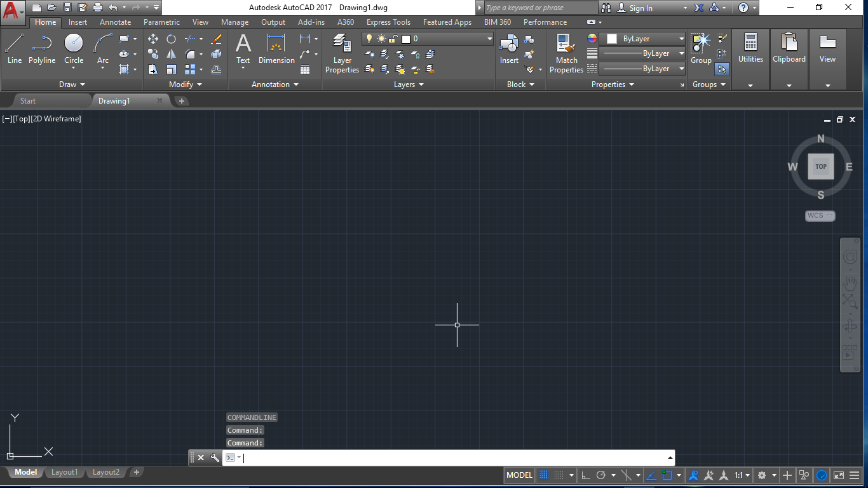Select the Line tool
The width and height of the screenshot is (868, 488).
(14, 44)
